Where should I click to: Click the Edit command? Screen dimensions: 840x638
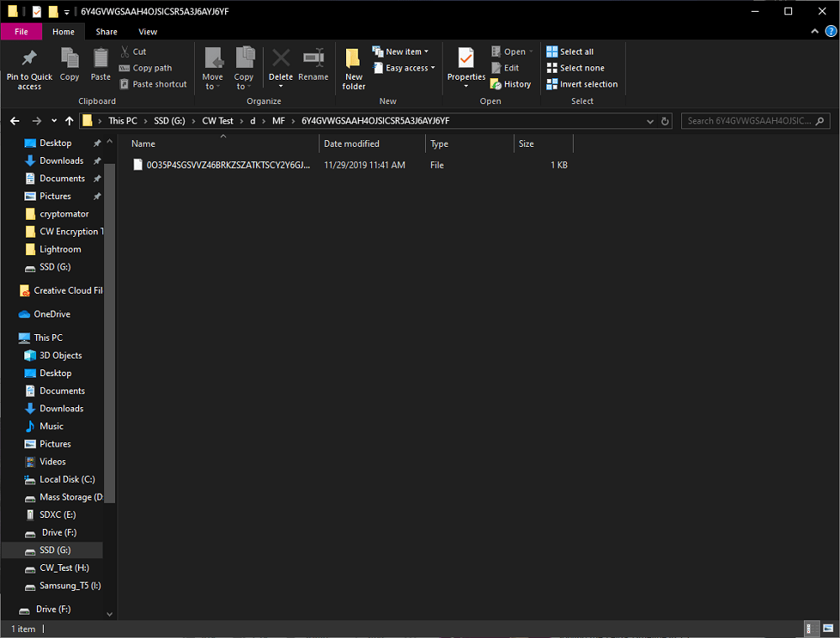505,68
